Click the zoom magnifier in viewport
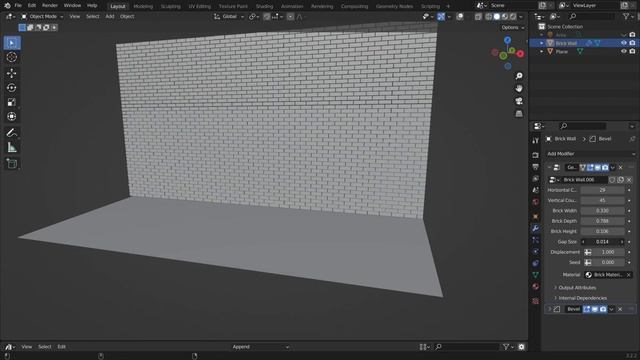The width and height of the screenshot is (640, 360). click(x=519, y=76)
